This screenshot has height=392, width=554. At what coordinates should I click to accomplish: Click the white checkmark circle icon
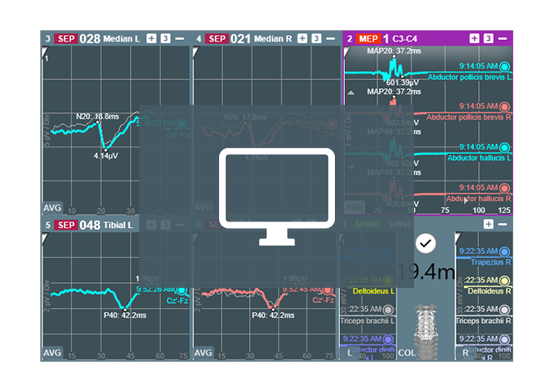pos(426,242)
